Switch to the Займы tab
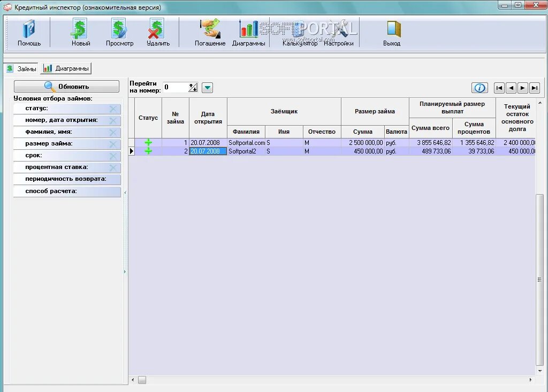 (x=22, y=68)
